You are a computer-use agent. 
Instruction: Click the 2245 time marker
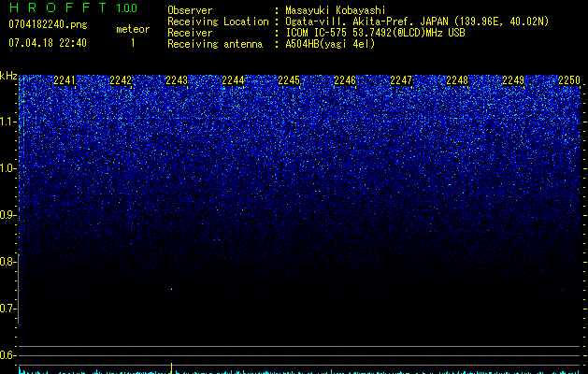point(289,80)
